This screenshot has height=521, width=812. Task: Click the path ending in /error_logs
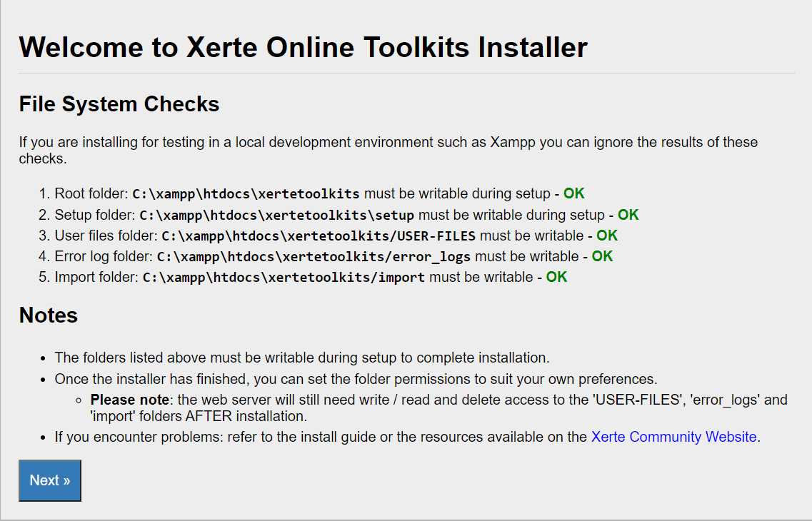point(314,257)
